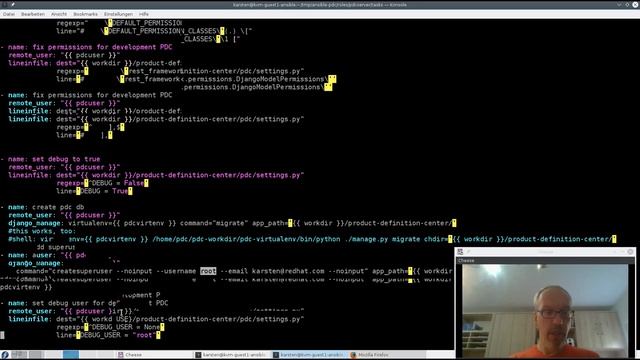Click the pin icon in the Cheese title bar
Viewport: 640px width, 360px height.
pyautogui.click(x=469, y=252)
